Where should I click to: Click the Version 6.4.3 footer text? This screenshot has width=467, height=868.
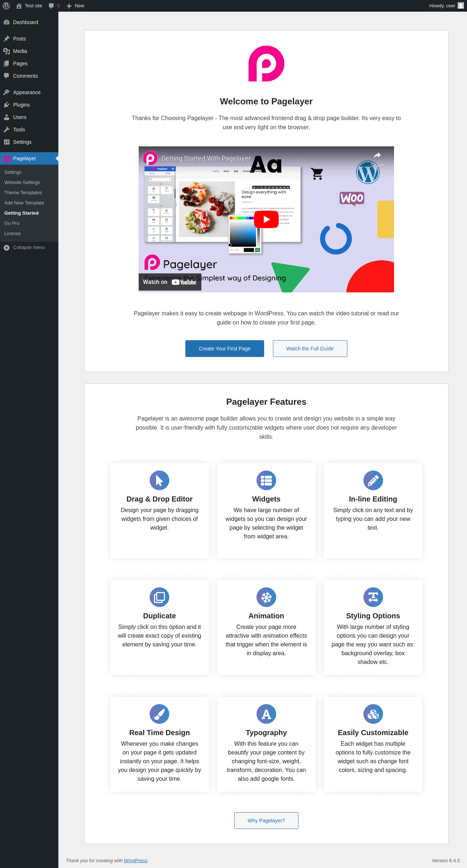point(446,860)
